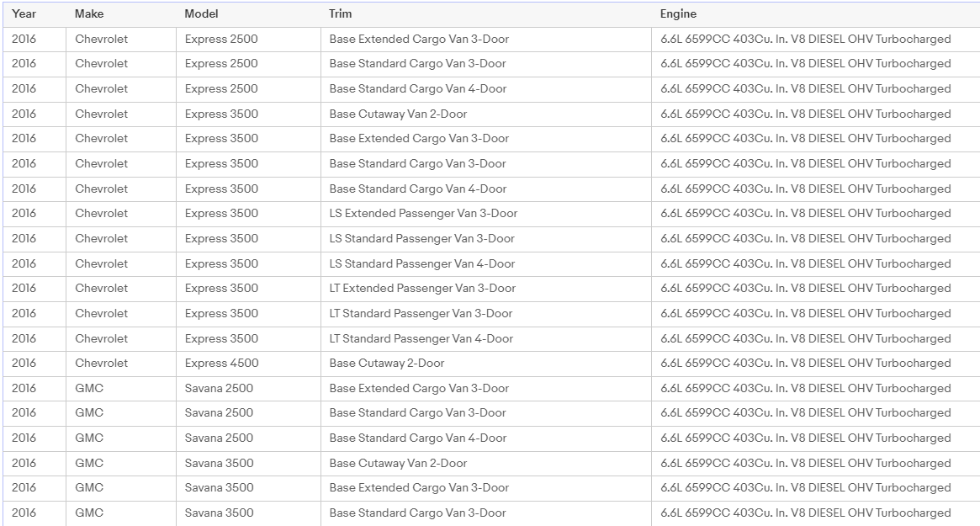The image size is (980, 526).
Task: Click the Year column header
Action: click(24, 14)
